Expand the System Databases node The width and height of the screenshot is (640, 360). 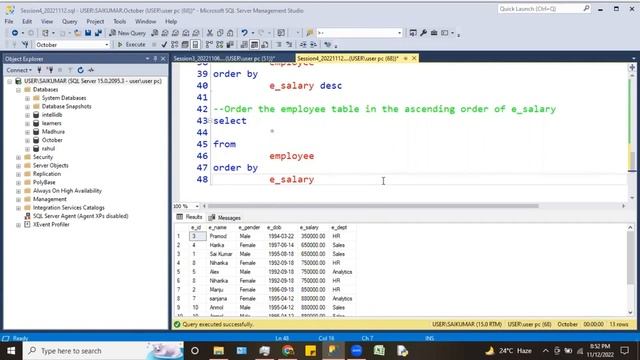coord(27,98)
